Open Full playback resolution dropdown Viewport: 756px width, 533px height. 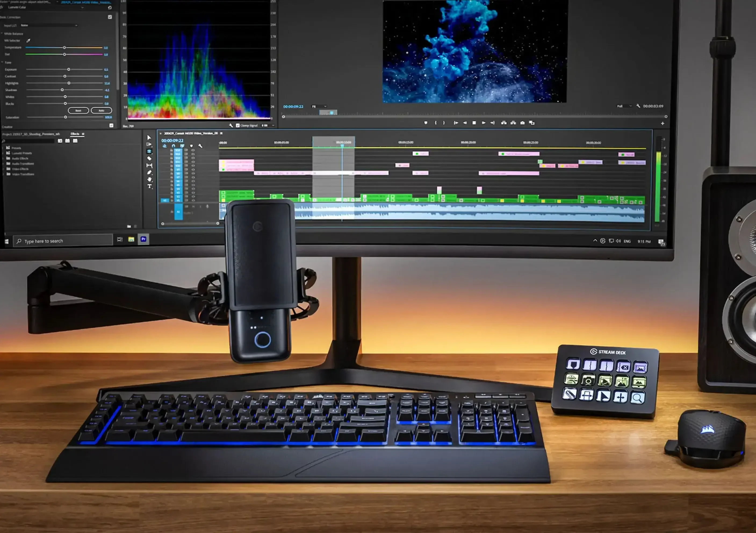point(625,106)
